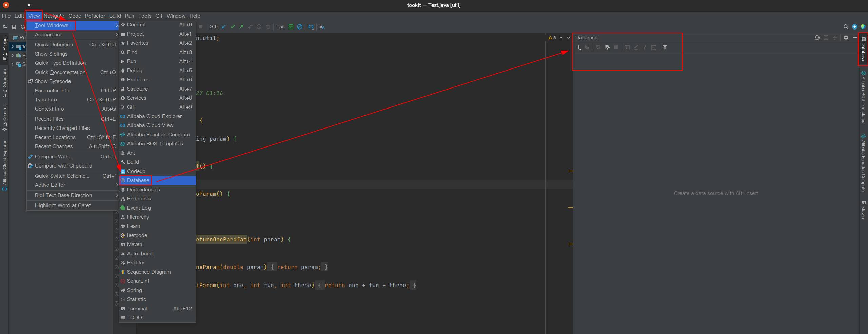
Task: Open the add data source plus dropdown
Action: click(x=579, y=47)
